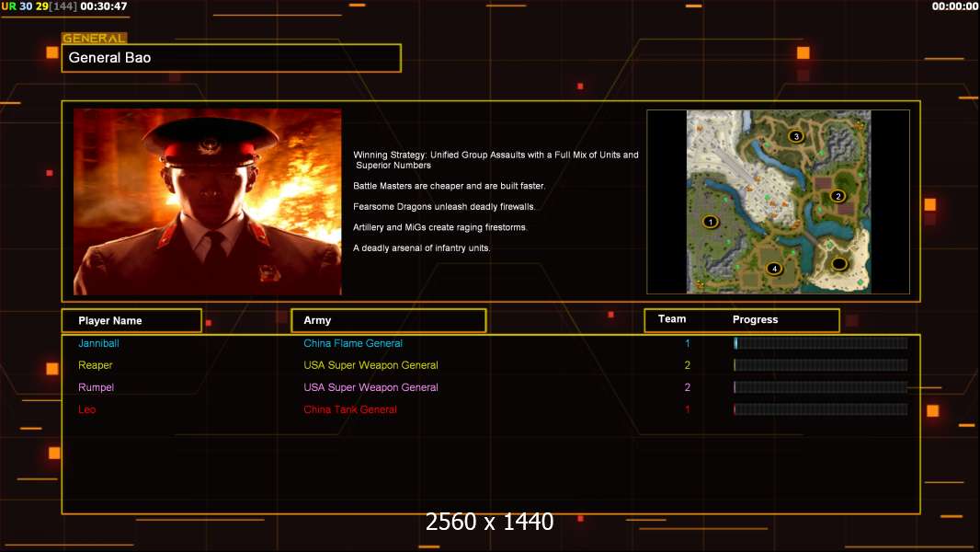This screenshot has height=552, width=980.
Task: Click Rumpel's loading progress bar
Action: pos(821,387)
